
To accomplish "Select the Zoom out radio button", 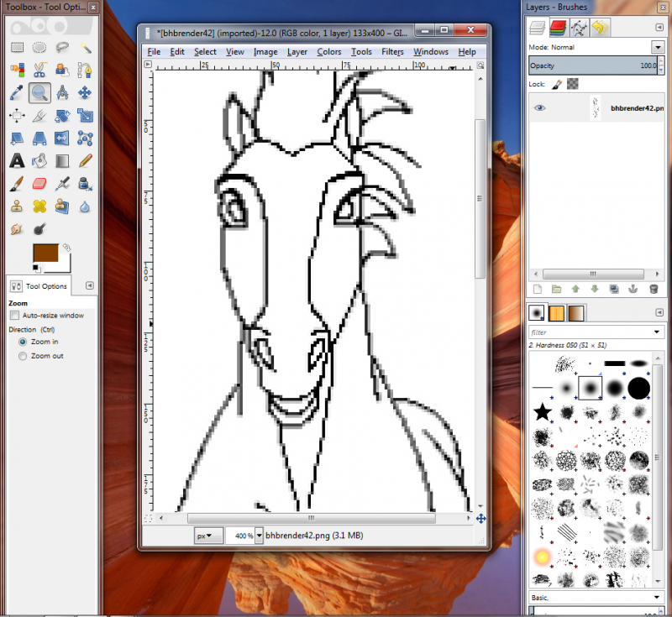I will [23, 356].
